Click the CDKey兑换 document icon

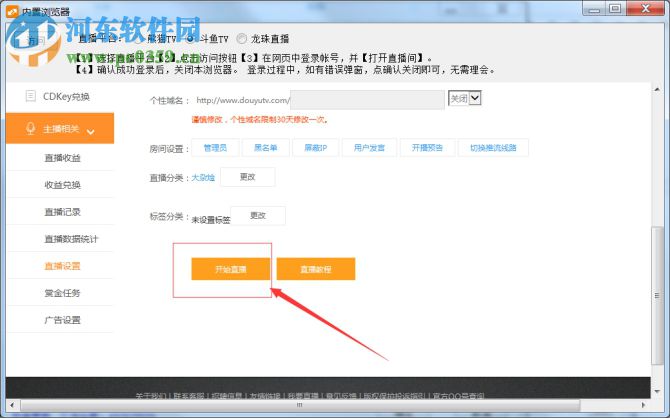[x=31, y=96]
